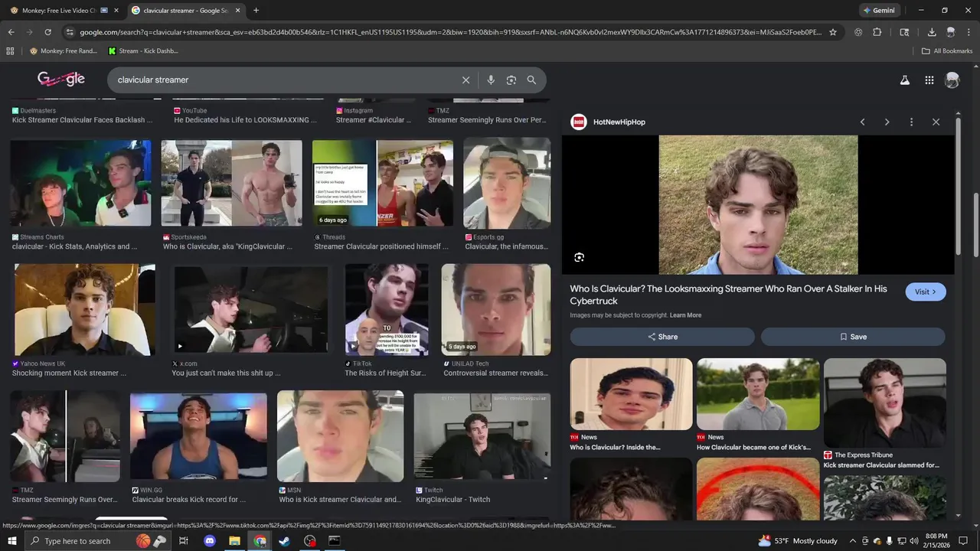This screenshot has width=980, height=551.
Task: Visit the HotNewHipHop source page
Action: pyautogui.click(x=926, y=292)
